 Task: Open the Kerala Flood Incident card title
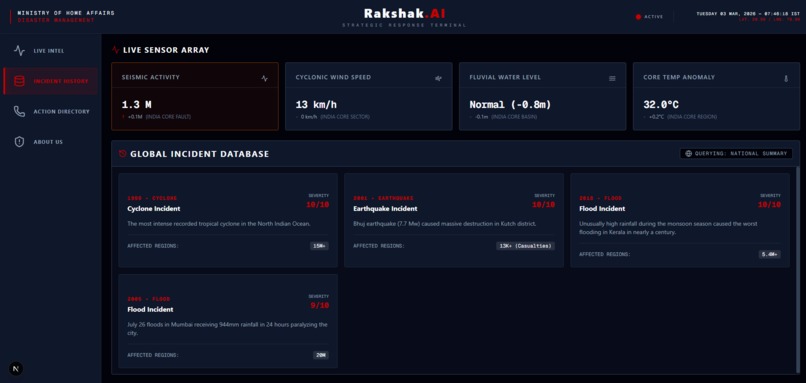point(602,209)
